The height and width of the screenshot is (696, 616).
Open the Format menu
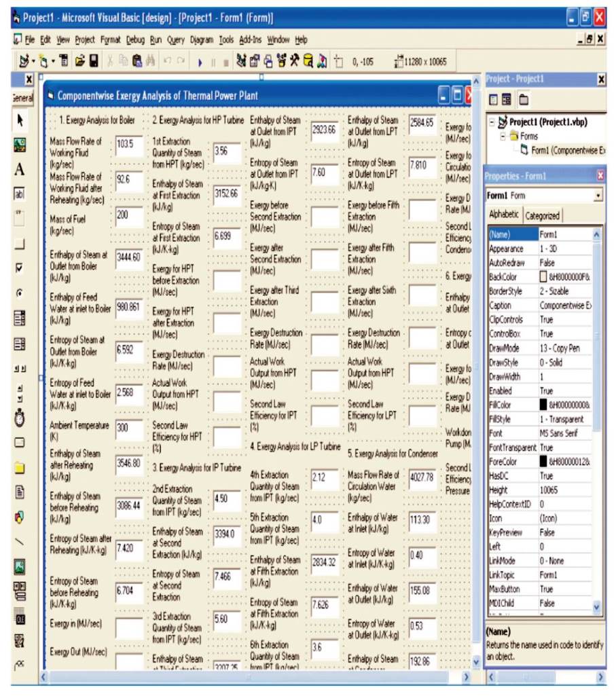(x=111, y=40)
